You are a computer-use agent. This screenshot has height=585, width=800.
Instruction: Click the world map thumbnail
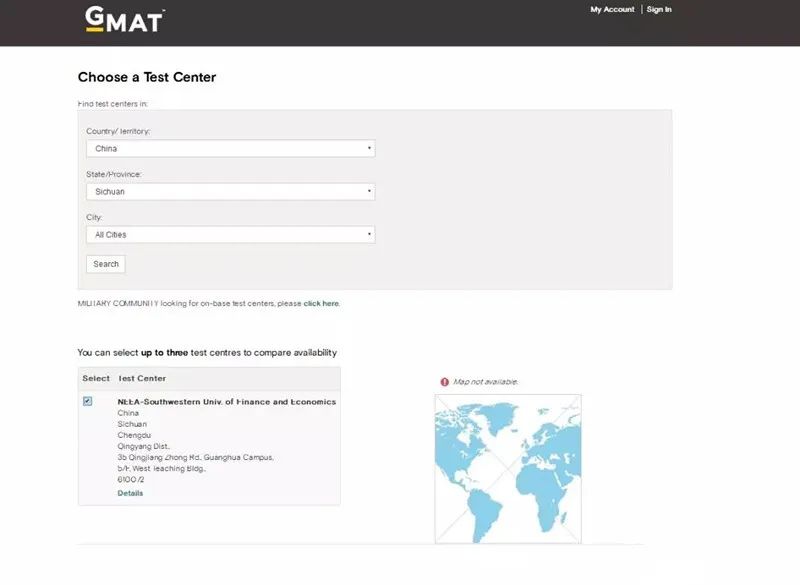[x=508, y=469]
